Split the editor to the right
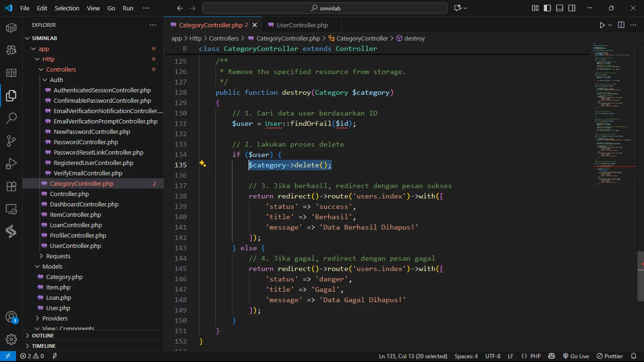Viewport: 644px width, 362px height. 621,25
